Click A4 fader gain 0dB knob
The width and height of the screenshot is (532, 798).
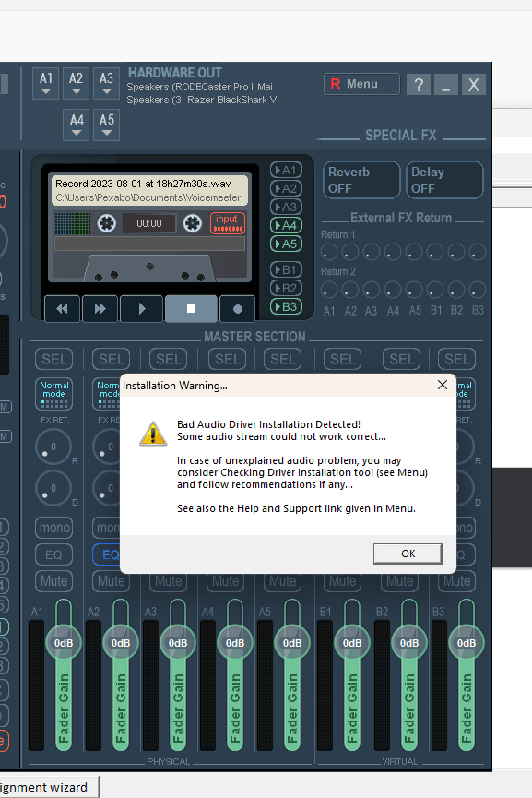[235, 643]
